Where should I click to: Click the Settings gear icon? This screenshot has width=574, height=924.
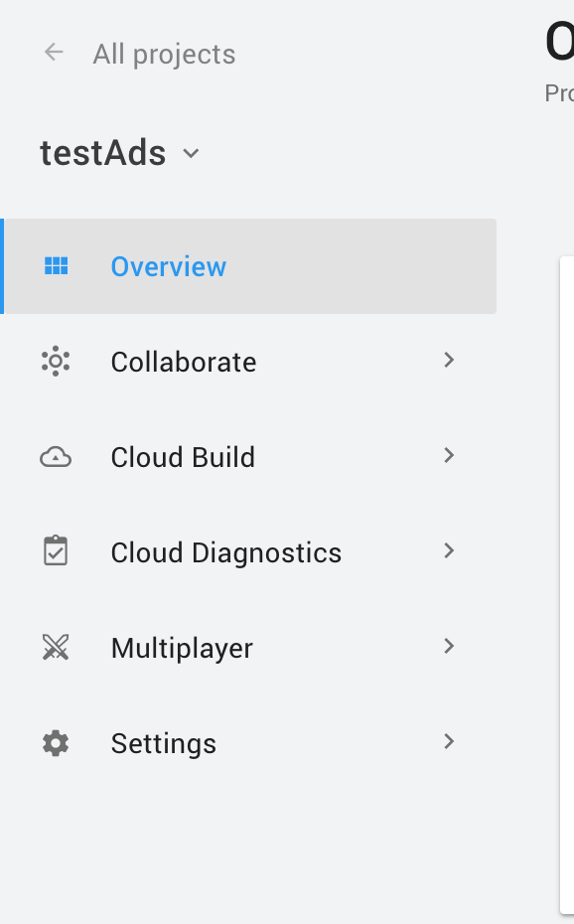coord(56,742)
